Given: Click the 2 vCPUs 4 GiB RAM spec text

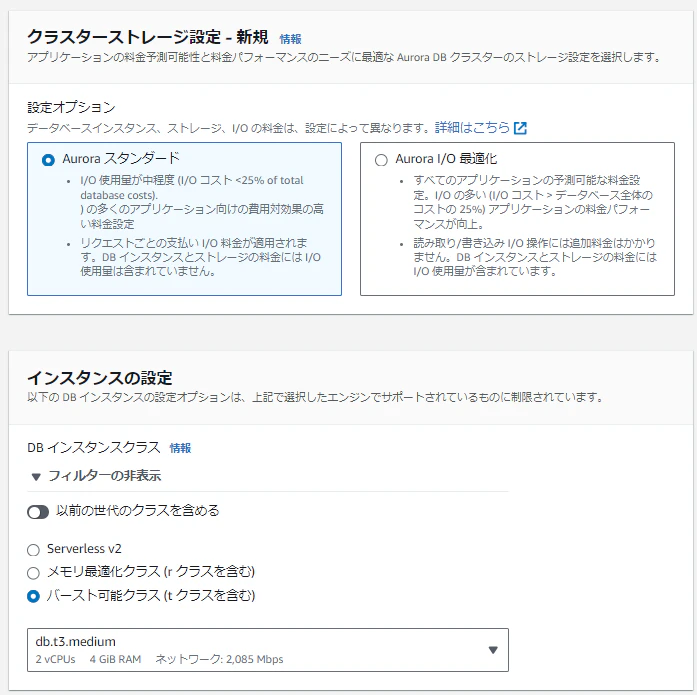Looking at the screenshot, I should [x=88, y=659].
